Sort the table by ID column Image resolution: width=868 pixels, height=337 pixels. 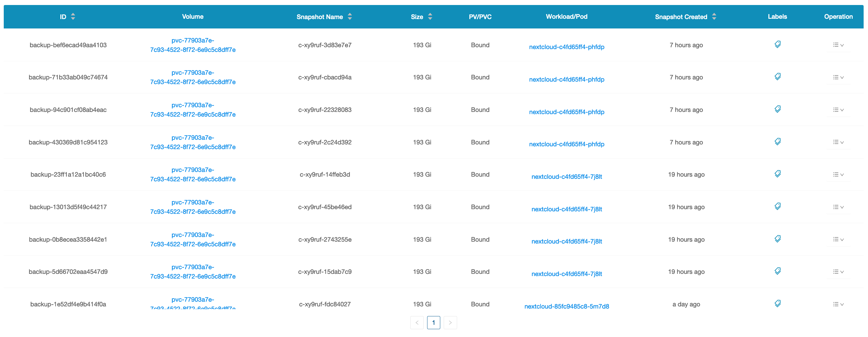click(73, 16)
